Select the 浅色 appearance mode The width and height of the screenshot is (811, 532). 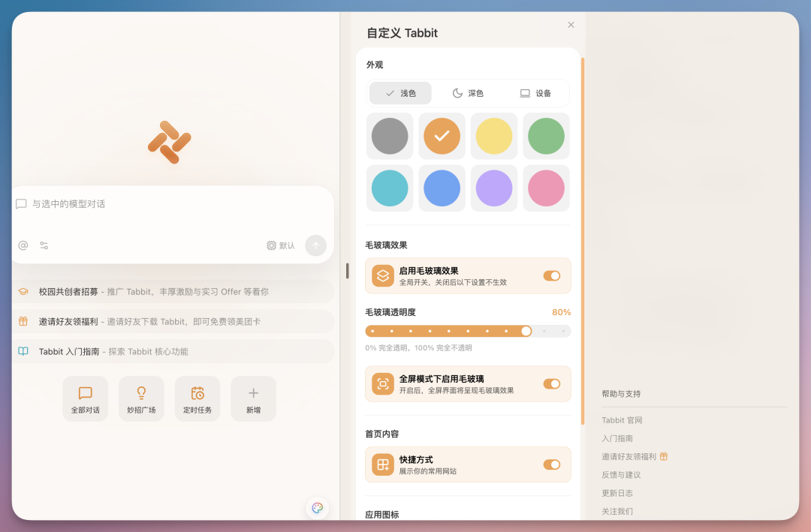[400, 93]
